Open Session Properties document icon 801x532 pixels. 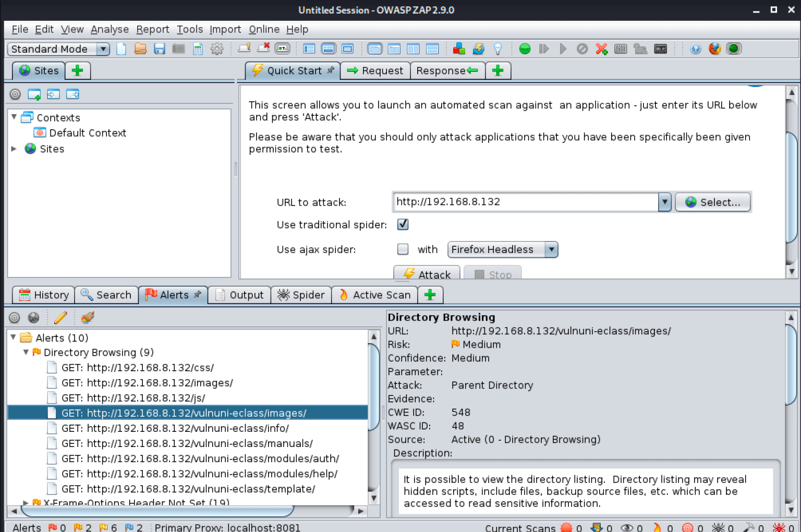coord(198,49)
